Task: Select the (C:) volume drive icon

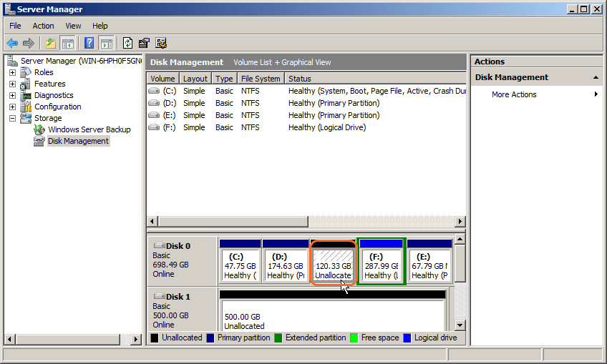Action: pos(154,91)
